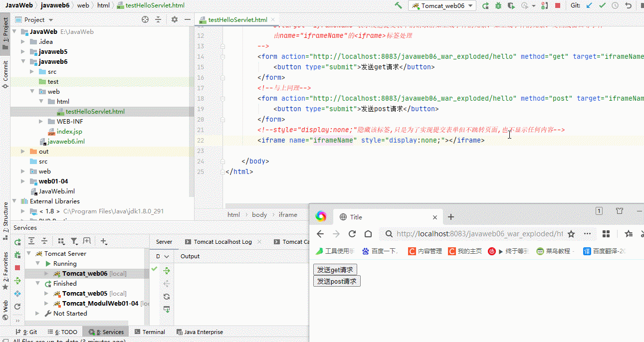Expand the out folder
Screen dimensions: 644x342
(23, 152)
